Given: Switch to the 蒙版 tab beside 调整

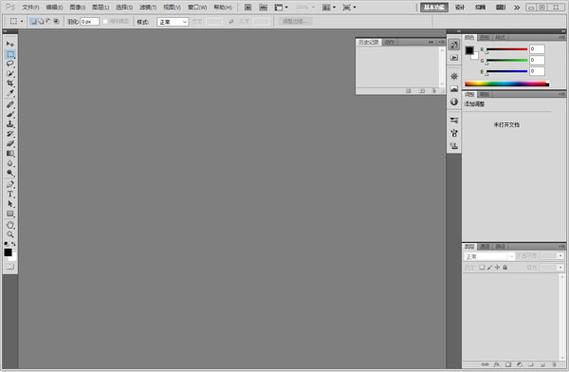Looking at the screenshot, I should [x=484, y=95].
